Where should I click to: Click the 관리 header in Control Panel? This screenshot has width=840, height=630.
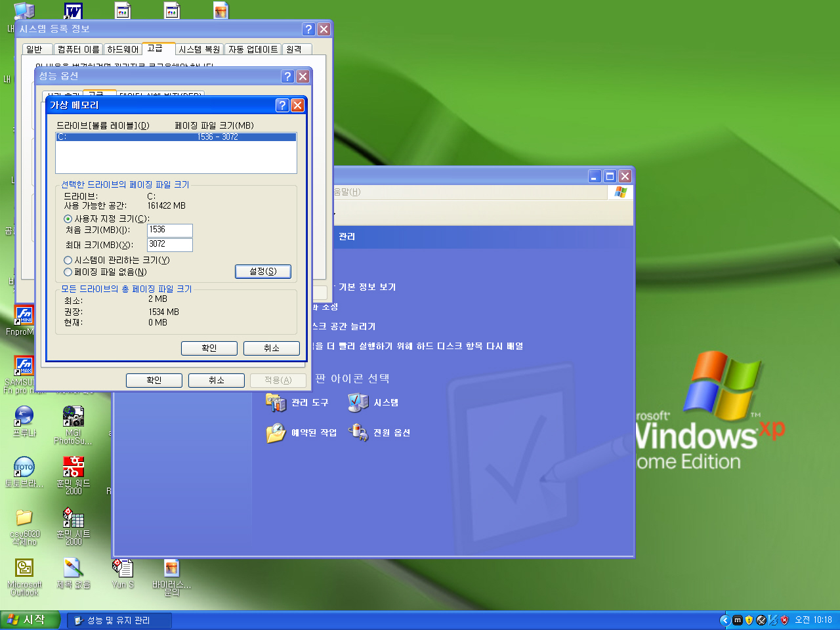click(x=346, y=237)
